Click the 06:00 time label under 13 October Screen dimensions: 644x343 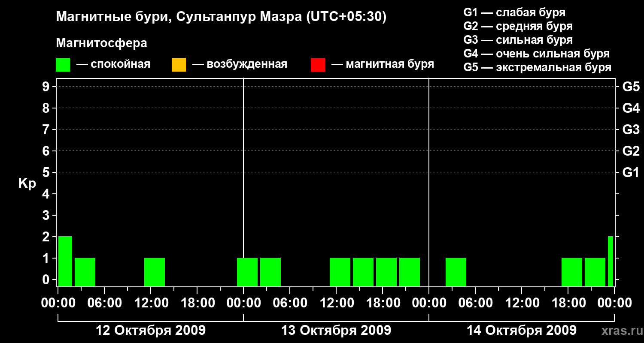[290, 303]
